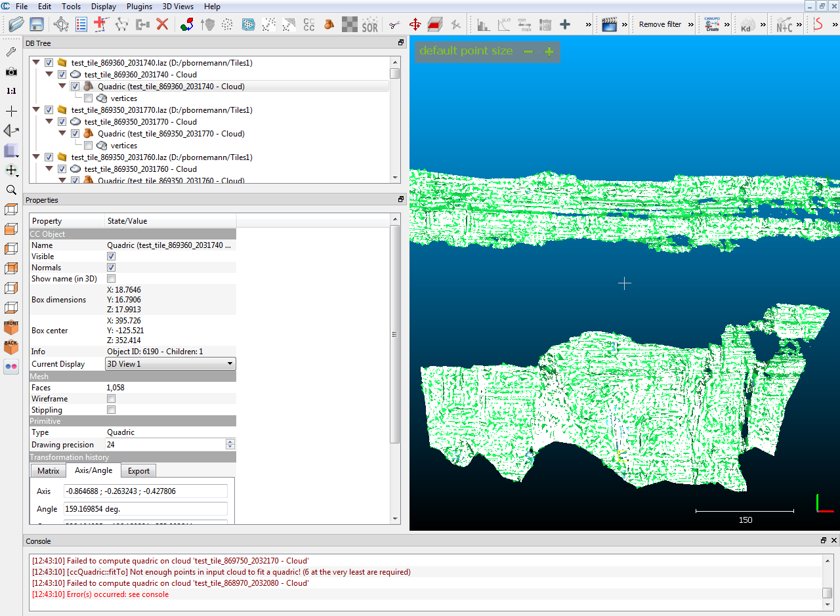Activate the SOR filter tool
This screenshot has width=840, height=616.
[x=369, y=25]
